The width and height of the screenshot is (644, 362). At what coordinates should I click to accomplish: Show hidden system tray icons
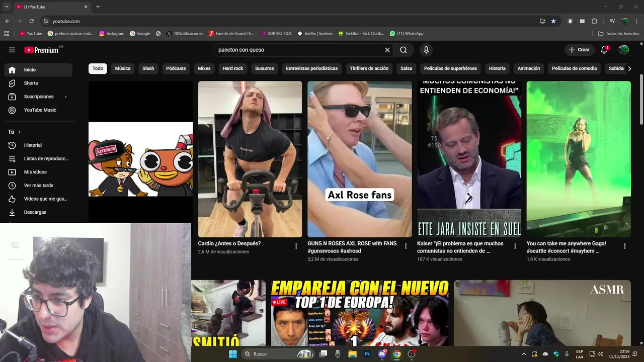coord(524,354)
